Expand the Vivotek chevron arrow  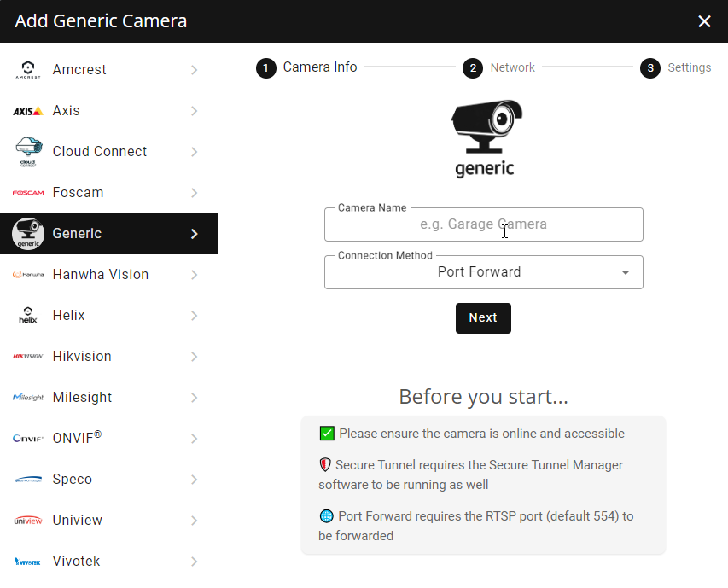coord(195,562)
